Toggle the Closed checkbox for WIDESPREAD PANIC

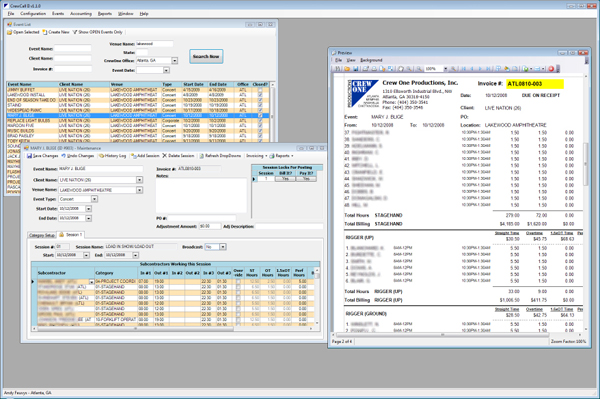pyautogui.click(x=260, y=110)
